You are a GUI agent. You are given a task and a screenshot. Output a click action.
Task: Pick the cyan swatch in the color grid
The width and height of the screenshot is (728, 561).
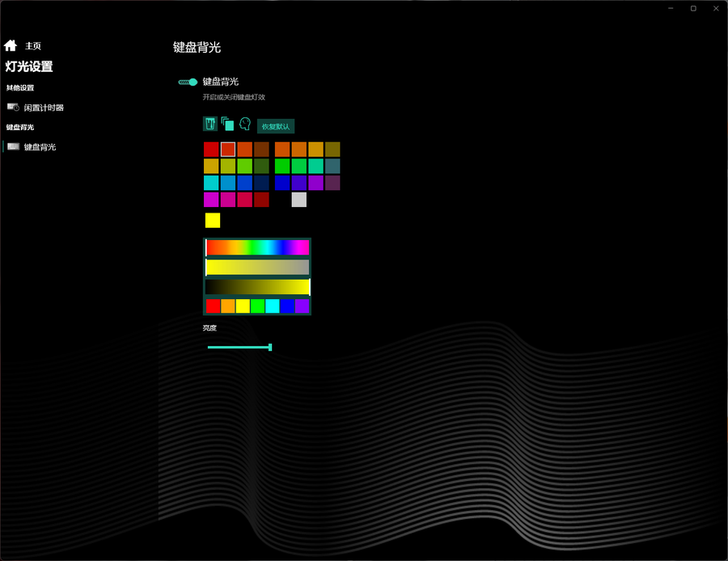click(211, 183)
